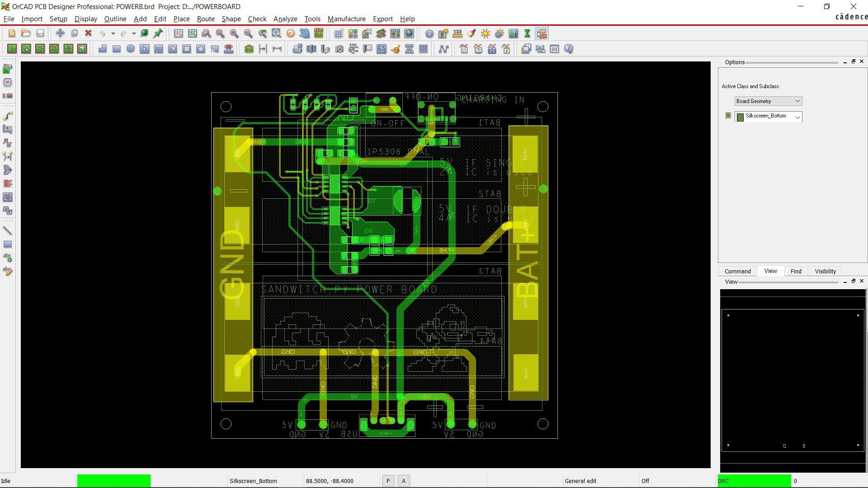Click the Route menu in menu bar
Viewport: 868px width, 488px height.
205,19
